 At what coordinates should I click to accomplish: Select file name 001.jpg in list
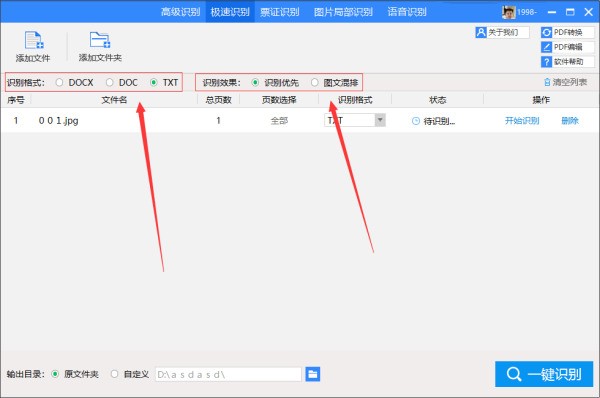click(x=59, y=121)
